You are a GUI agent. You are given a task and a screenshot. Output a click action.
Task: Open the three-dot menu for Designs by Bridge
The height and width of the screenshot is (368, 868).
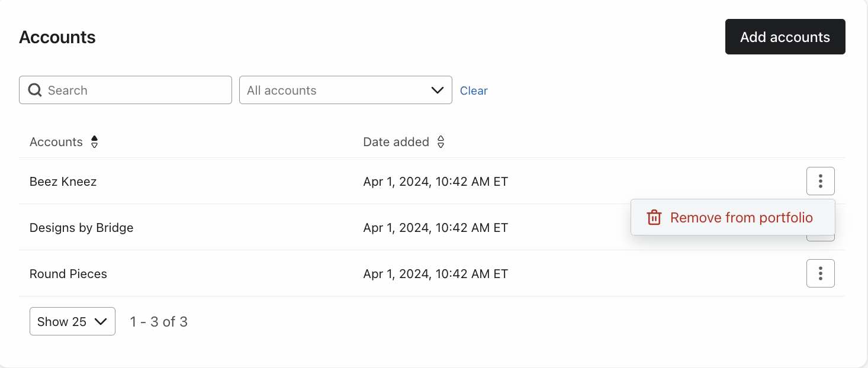pos(821,231)
